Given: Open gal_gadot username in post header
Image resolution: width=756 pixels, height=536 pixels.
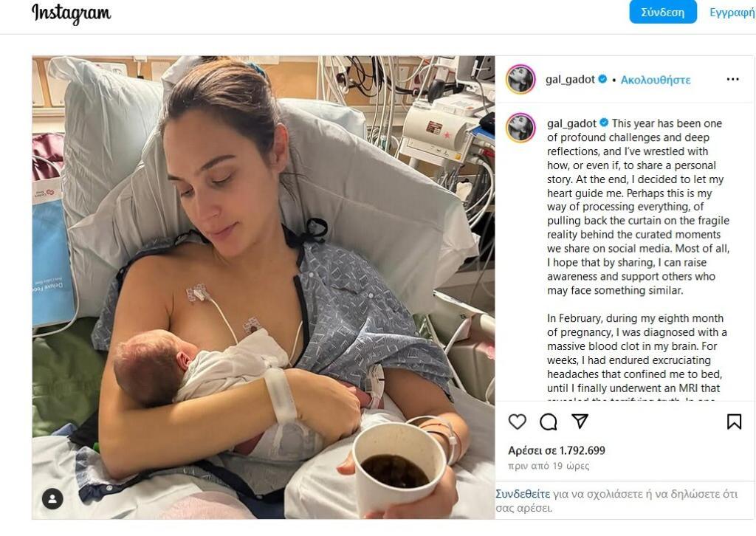Looking at the screenshot, I should (570, 80).
